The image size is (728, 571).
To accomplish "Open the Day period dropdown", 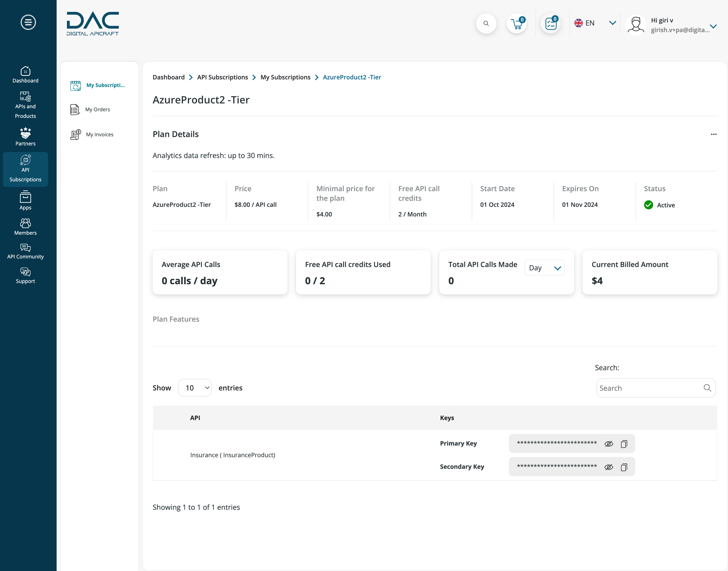I will 544,268.
